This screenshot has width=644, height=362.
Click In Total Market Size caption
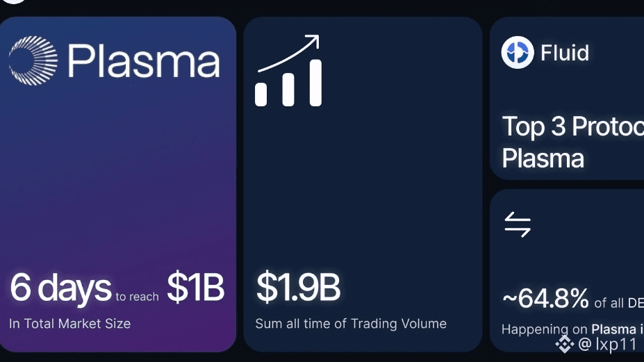click(x=70, y=324)
